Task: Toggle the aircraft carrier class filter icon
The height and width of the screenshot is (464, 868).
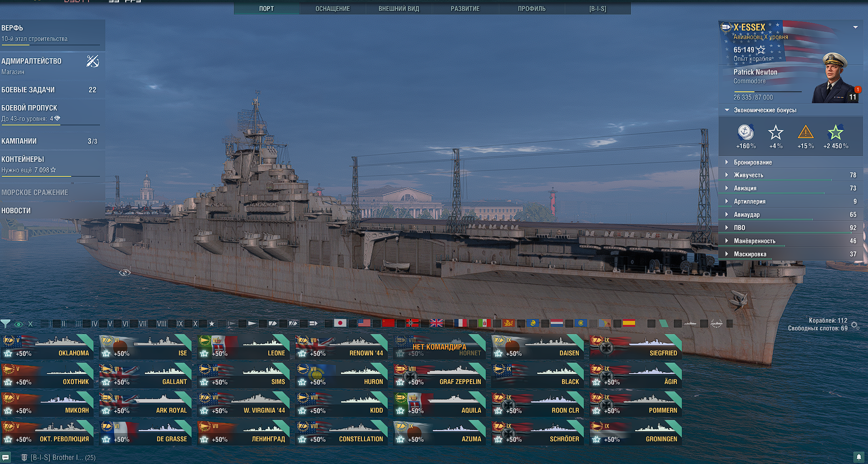Action: [x=314, y=324]
